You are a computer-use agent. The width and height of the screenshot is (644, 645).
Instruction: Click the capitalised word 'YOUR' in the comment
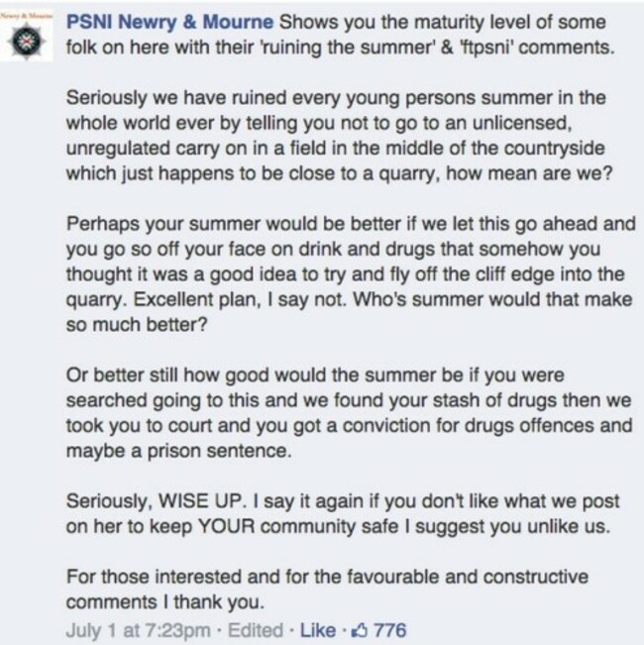tap(227, 526)
